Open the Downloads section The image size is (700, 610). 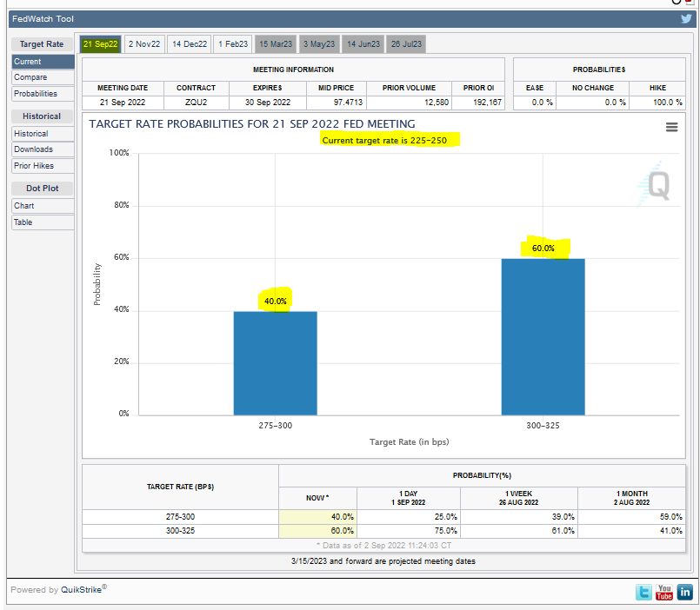43,149
